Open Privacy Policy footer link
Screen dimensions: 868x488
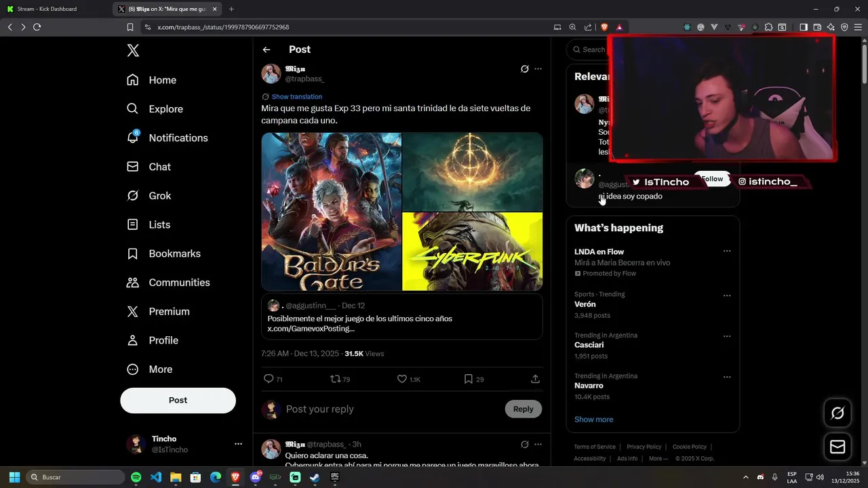point(644,447)
